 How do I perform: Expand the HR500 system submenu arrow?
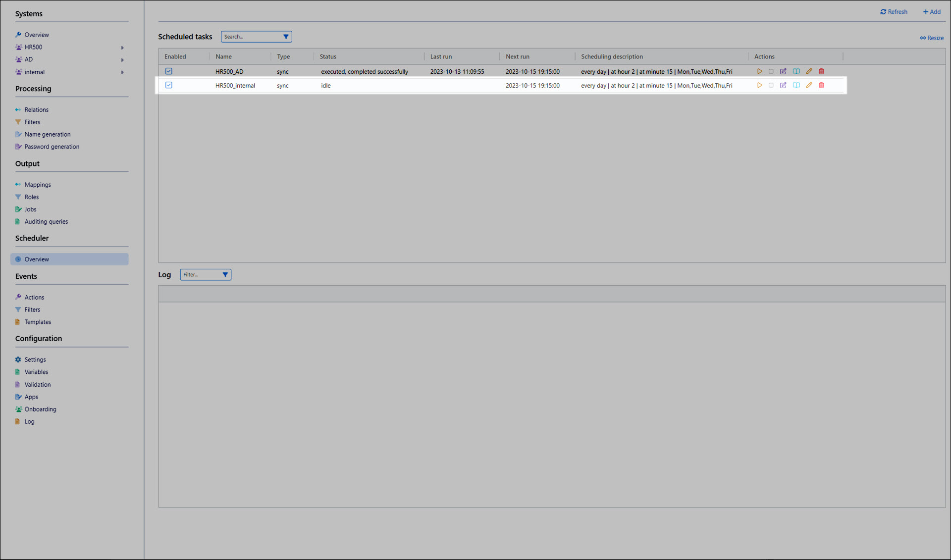point(122,48)
